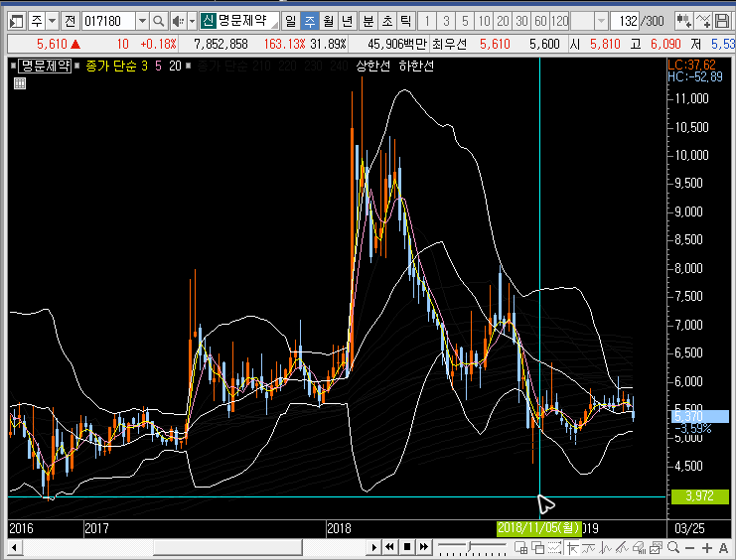736x560 pixels.
Task: Click the bar count field showing 132
Action: 626,21
